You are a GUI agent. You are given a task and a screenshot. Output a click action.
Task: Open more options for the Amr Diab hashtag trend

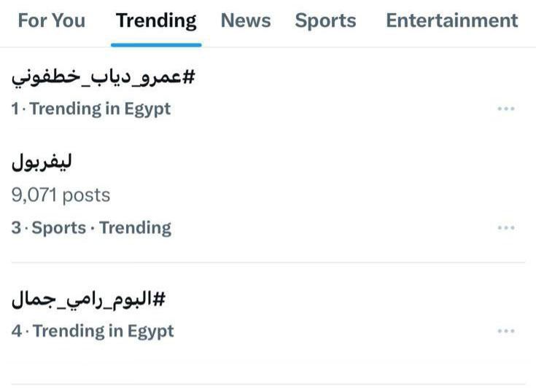(x=506, y=109)
